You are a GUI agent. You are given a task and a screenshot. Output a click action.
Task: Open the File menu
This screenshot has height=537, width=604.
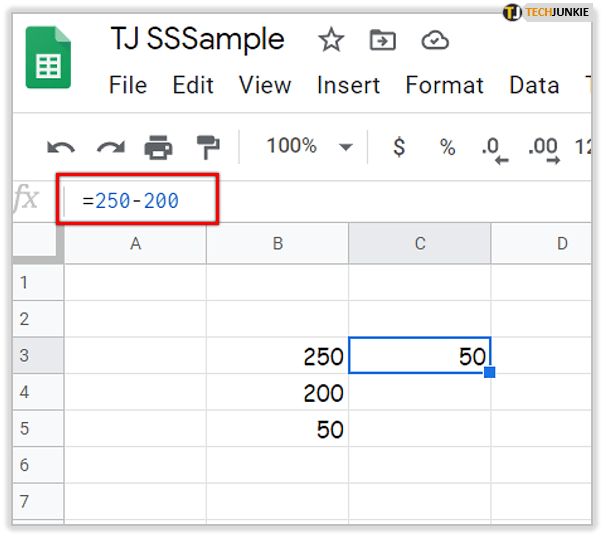click(127, 86)
